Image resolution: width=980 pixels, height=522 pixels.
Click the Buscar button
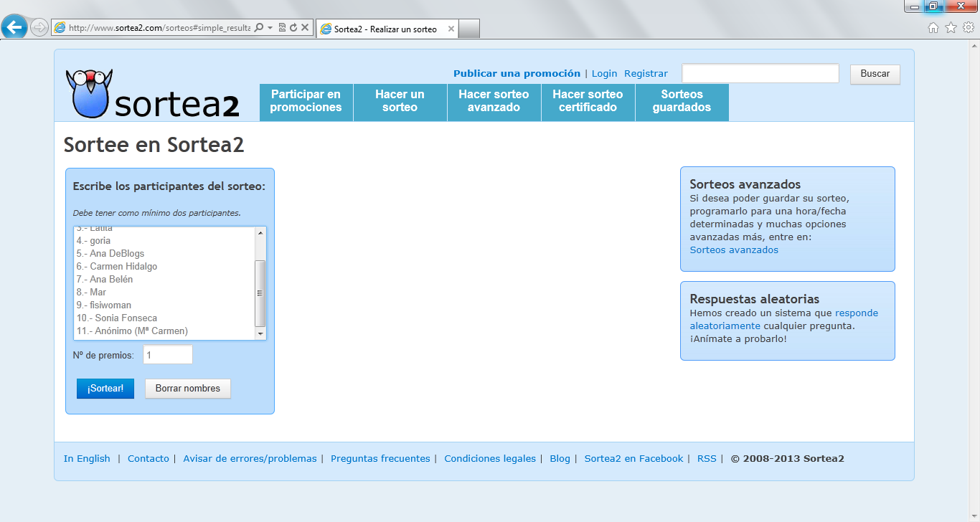point(875,74)
